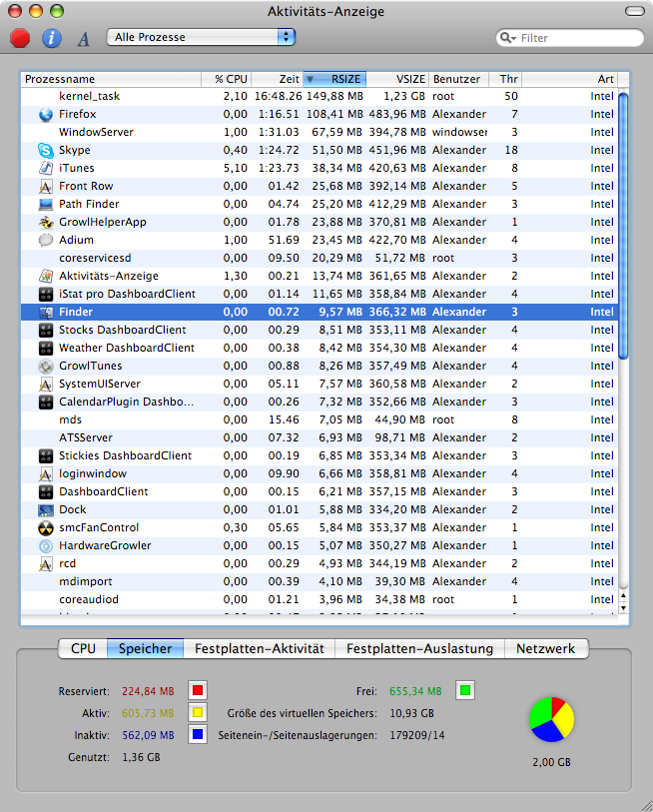Viewport: 653px width, 812px height.
Task: Click the toolbar toggle pill button
Action: pos(634,11)
